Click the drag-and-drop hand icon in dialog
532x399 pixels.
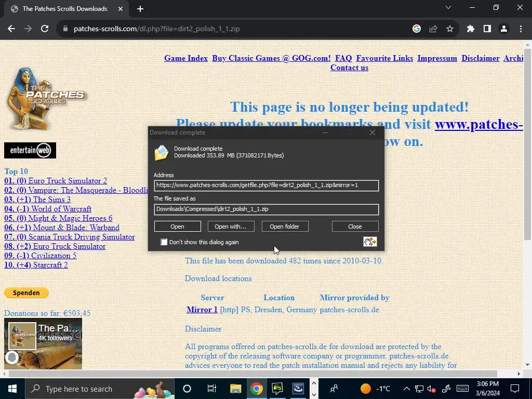(370, 242)
